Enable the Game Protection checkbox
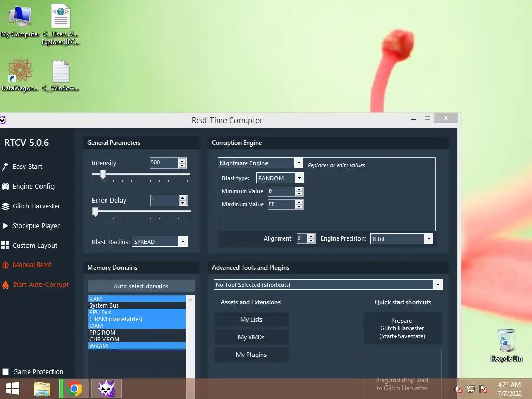Image resolution: width=532 pixels, height=399 pixels. click(x=5, y=371)
